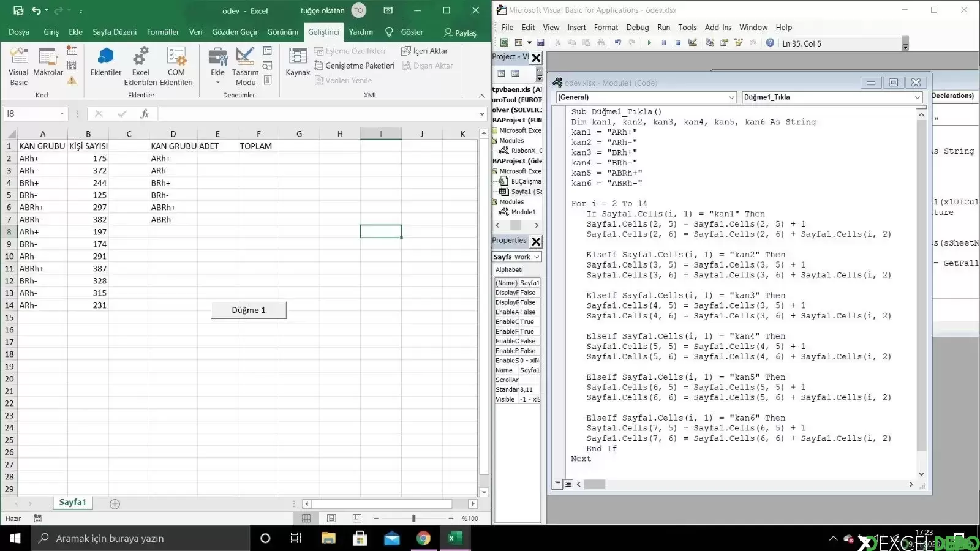980x551 pixels.
Task: Switch to Page Layout view in status bar
Action: pos(331,519)
